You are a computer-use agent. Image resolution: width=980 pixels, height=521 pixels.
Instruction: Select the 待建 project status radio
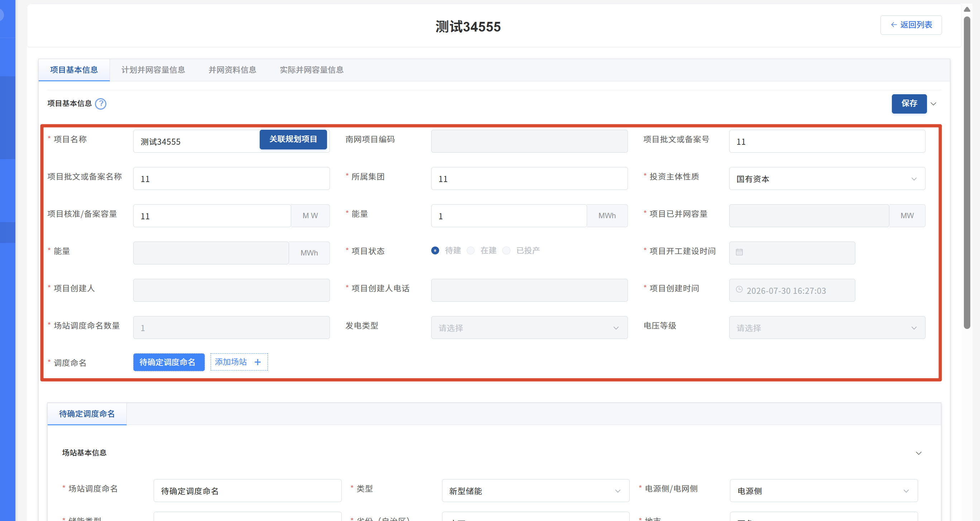coord(435,250)
